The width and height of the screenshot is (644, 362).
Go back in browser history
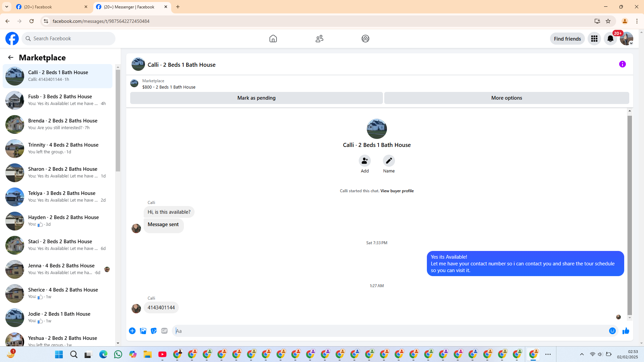(7, 21)
